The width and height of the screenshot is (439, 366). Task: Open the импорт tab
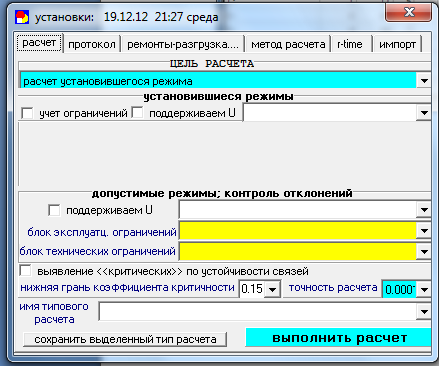(x=397, y=44)
